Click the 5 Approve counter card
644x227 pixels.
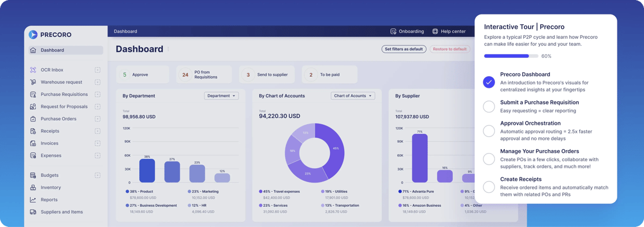click(x=143, y=75)
